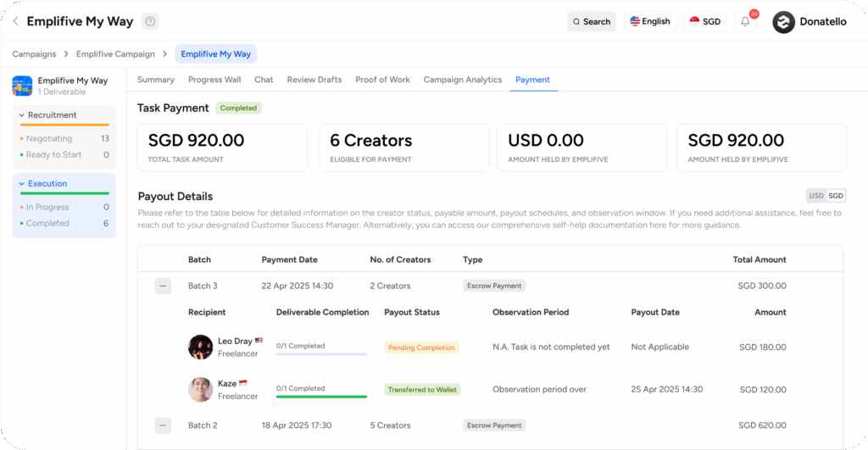Click the '25 Apr 2025 14:30' payout date
Image resolution: width=868 pixels, height=450 pixels.
pyautogui.click(x=667, y=390)
